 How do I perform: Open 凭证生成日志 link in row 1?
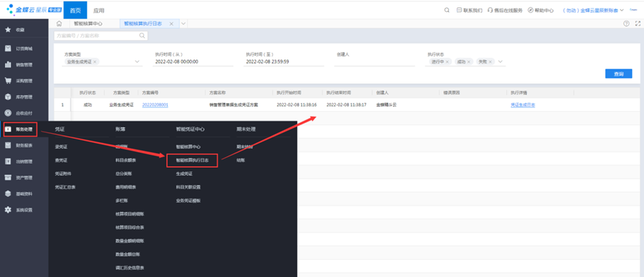(523, 105)
